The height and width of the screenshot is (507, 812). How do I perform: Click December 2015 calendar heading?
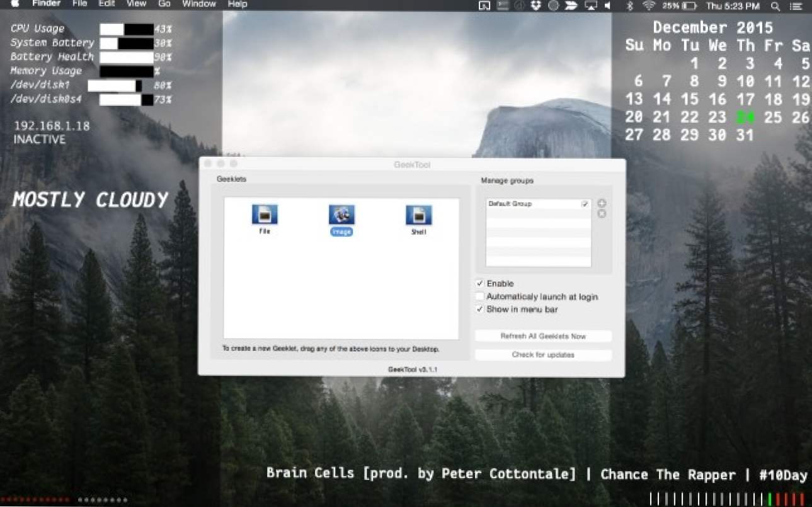coord(712,28)
